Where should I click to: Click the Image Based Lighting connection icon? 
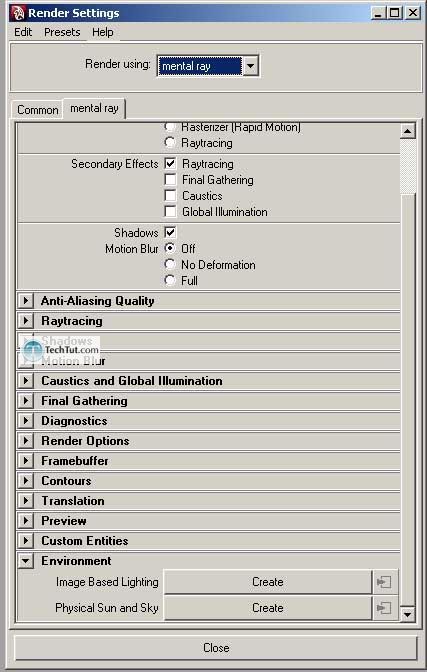(385, 582)
